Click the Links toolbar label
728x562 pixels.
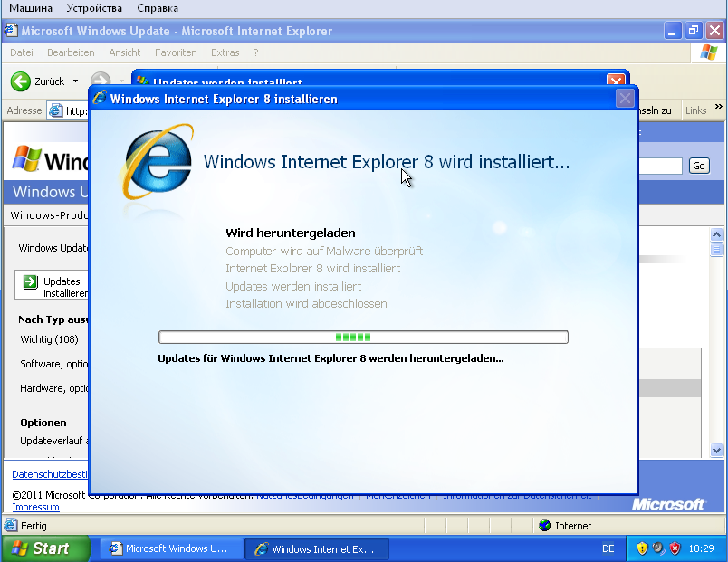[x=695, y=110]
